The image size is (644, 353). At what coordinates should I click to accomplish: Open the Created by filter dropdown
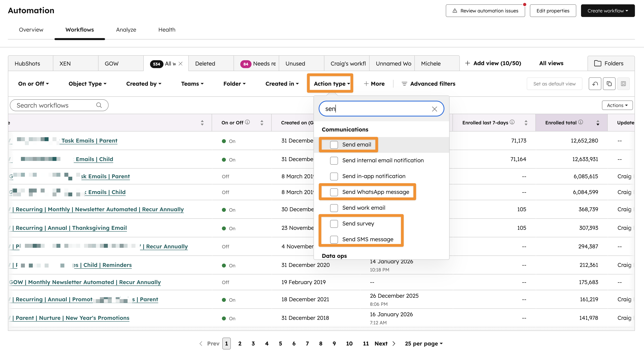(x=144, y=84)
